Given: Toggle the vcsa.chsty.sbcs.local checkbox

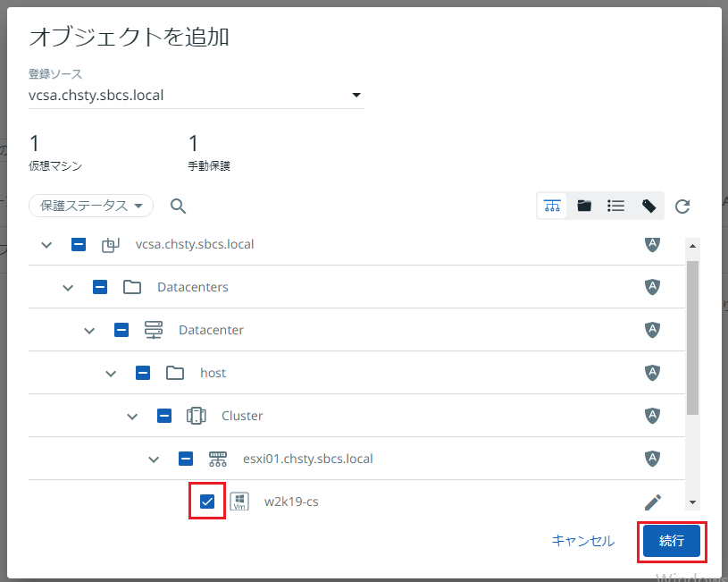Looking at the screenshot, I should coord(79,245).
